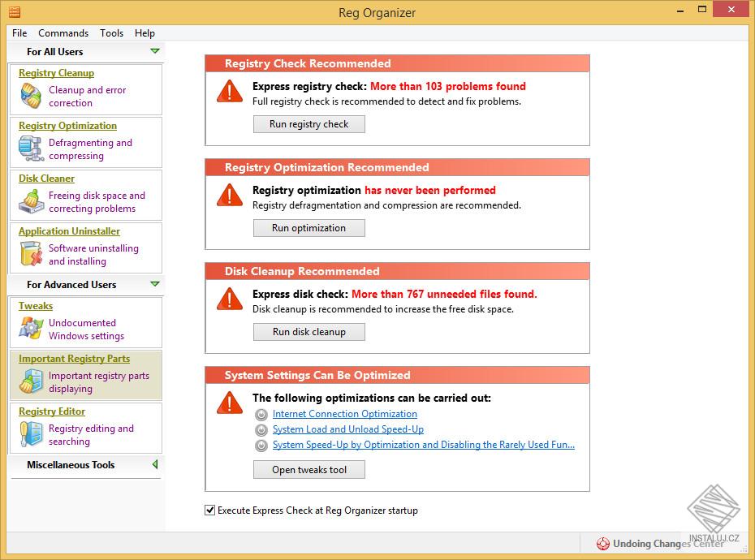The height and width of the screenshot is (560, 755).
Task: Open the Registry Cleanup link
Action: click(x=56, y=73)
